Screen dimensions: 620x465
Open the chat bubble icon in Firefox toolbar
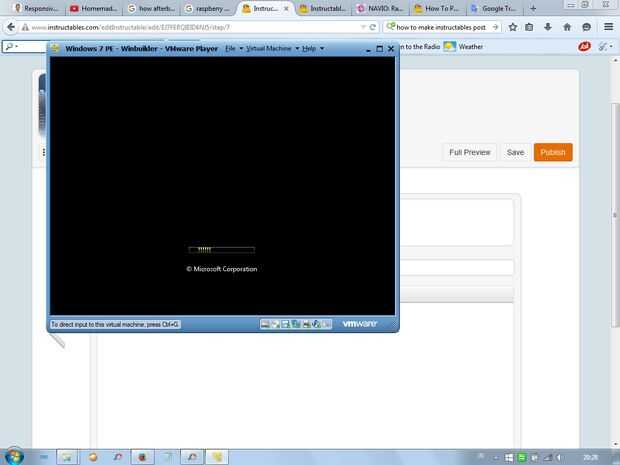point(586,27)
